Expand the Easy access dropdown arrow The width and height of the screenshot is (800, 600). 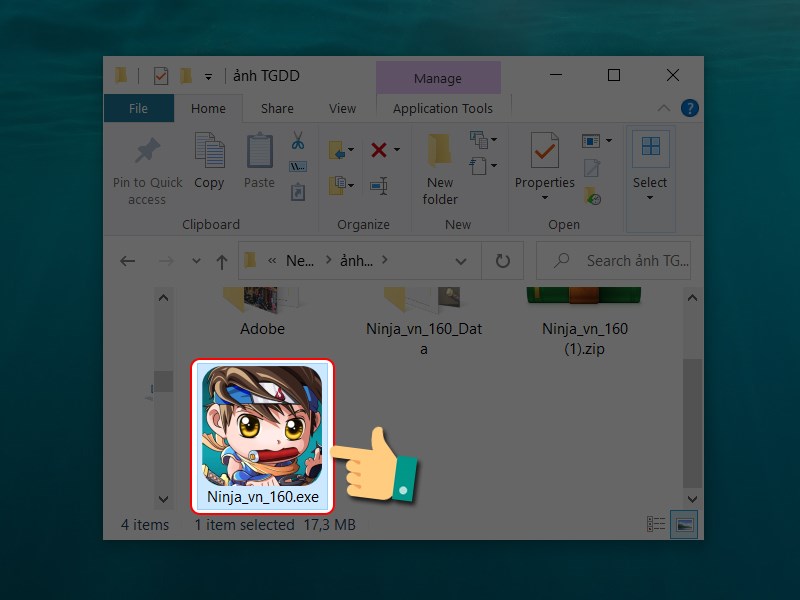[494, 165]
